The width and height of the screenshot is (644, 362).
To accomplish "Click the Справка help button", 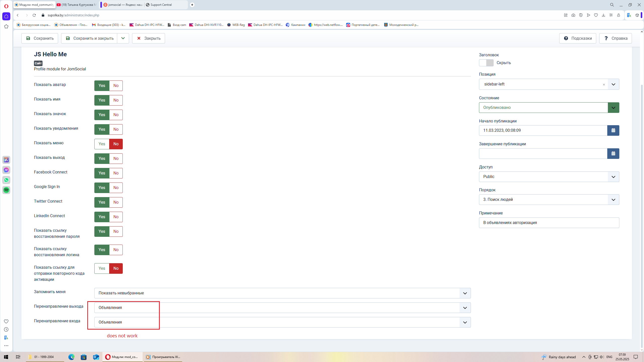I will [615, 38].
